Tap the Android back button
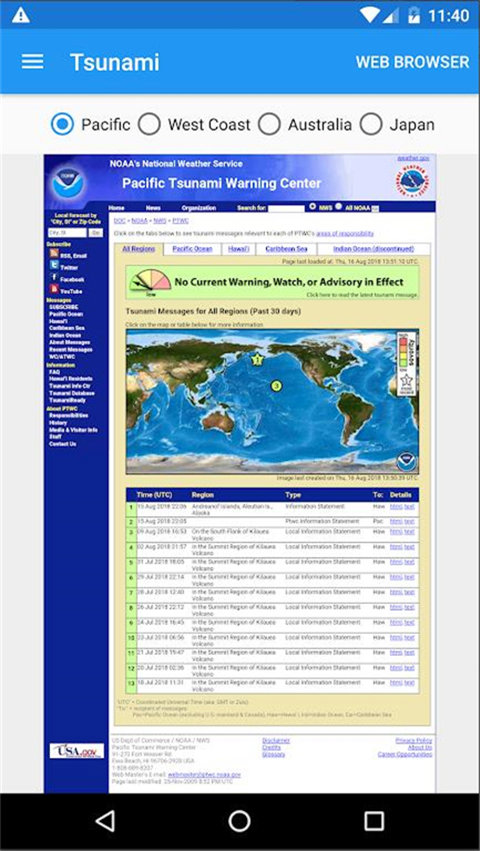Image resolution: width=480 pixels, height=851 pixels. click(x=105, y=821)
